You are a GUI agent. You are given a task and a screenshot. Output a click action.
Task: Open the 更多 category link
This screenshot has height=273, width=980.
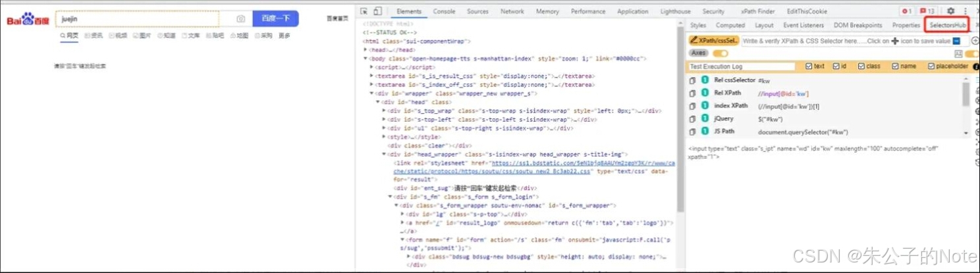(285, 36)
